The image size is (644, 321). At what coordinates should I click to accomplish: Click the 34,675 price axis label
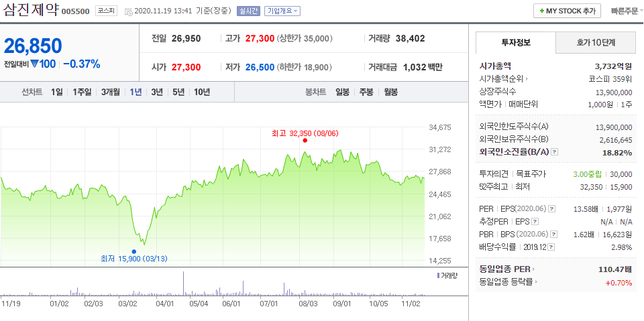pyautogui.click(x=440, y=127)
